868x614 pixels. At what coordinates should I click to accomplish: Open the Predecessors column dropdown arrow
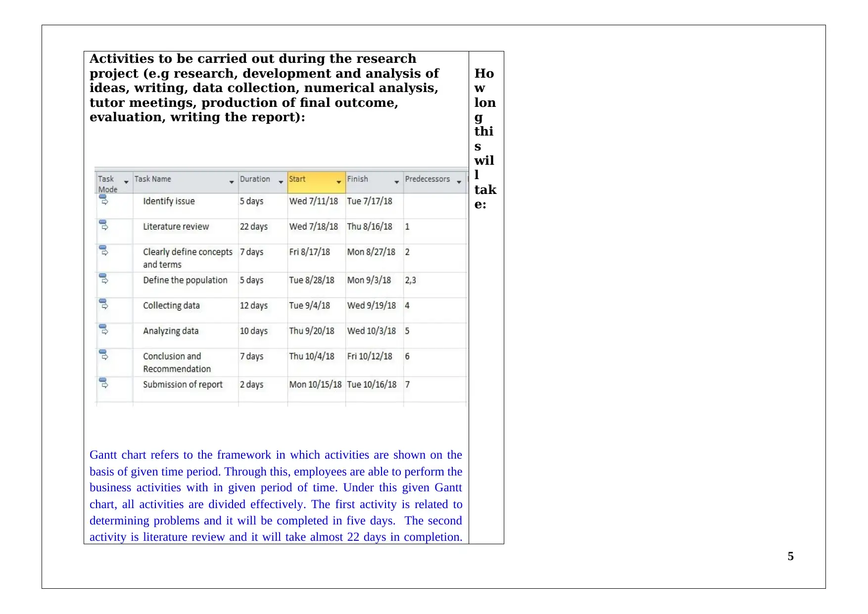(x=459, y=183)
